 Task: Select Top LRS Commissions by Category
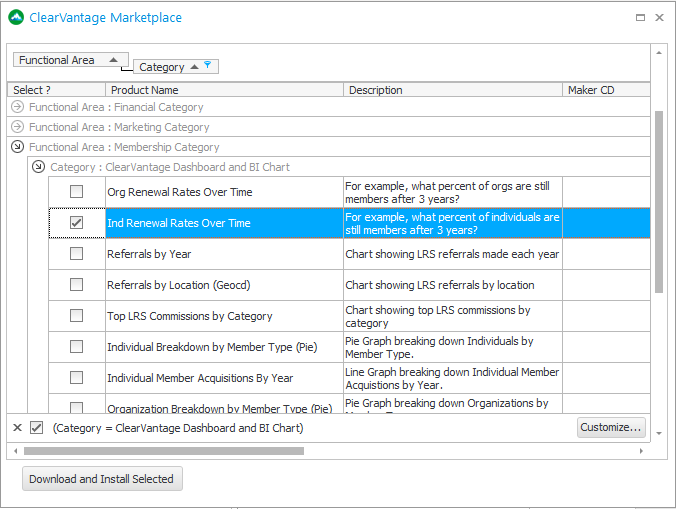pos(190,316)
